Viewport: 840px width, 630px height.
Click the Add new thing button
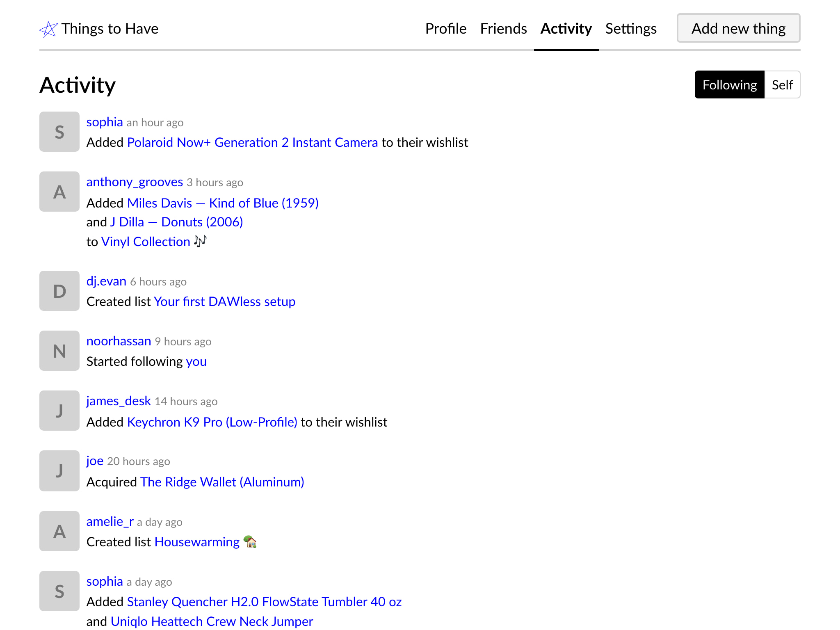[738, 28]
